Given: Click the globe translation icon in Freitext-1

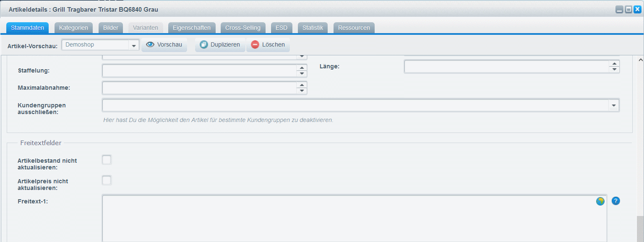Looking at the screenshot, I should pyautogui.click(x=600, y=201).
